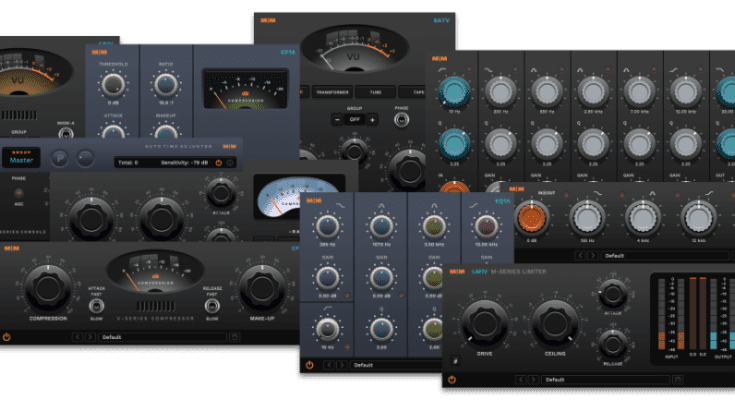Click next preset arrow in compressor
The width and height of the screenshot is (735, 400).
[x=90, y=337]
